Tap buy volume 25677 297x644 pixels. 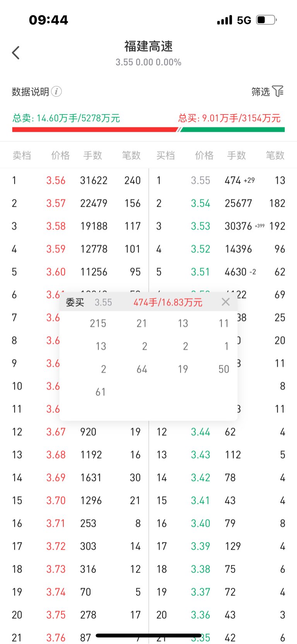coord(239,203)
